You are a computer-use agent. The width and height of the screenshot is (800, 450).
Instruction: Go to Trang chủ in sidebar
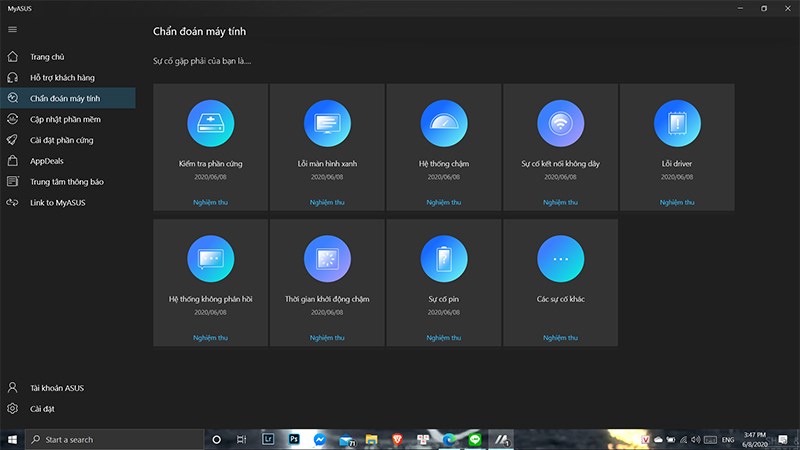coord(48,57)
